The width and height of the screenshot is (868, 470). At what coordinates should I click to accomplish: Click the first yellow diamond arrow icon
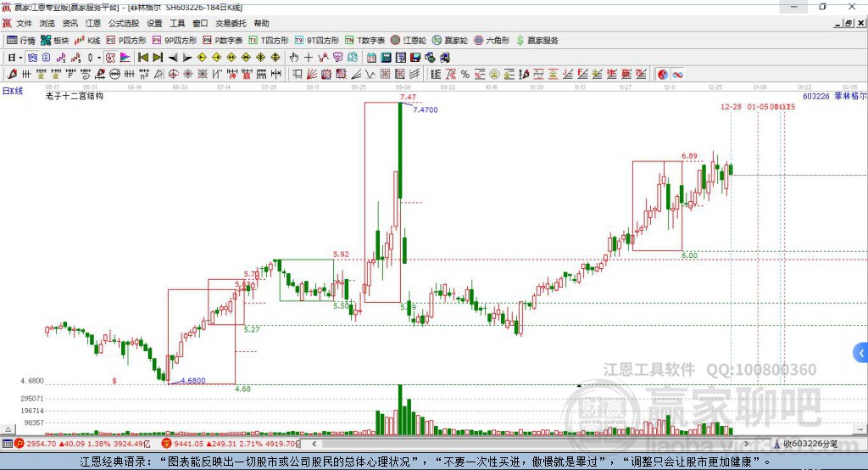pyautogui.click(x=202, y=58)
